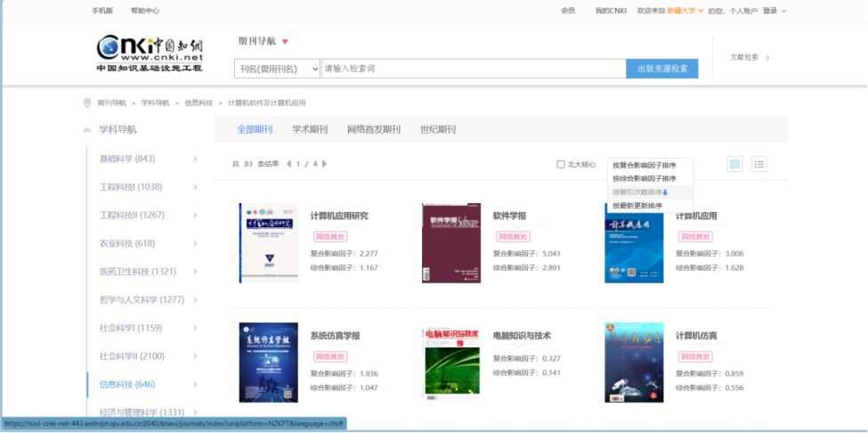
Task: Sort by 按最新更新排序
Action: click(637, 206)
